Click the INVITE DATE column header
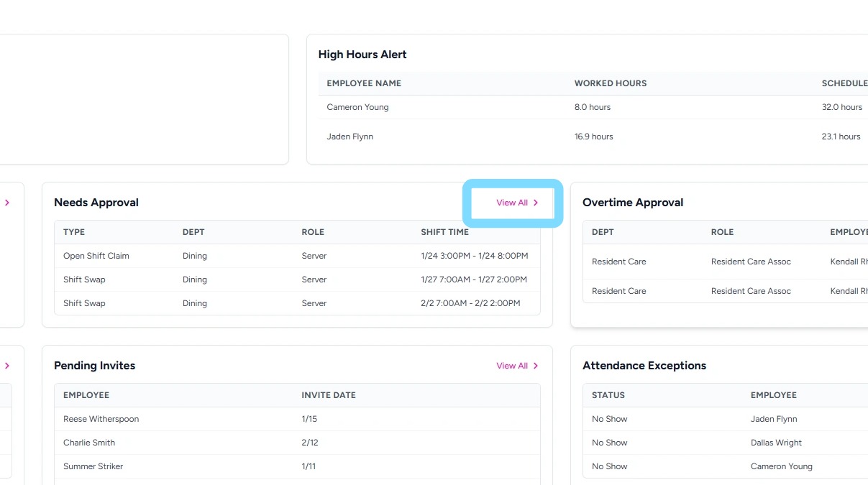This screenshot has width=868, height=485. click(329, 395)
